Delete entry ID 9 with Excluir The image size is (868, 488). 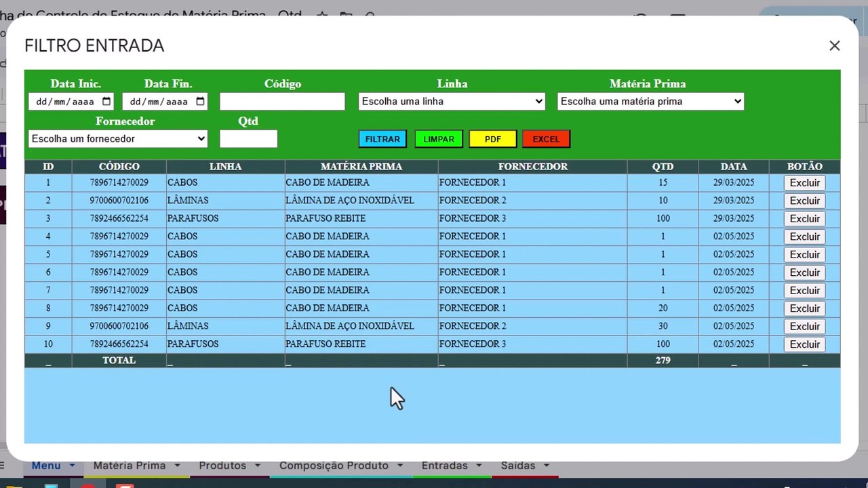(x=805, y=327)
